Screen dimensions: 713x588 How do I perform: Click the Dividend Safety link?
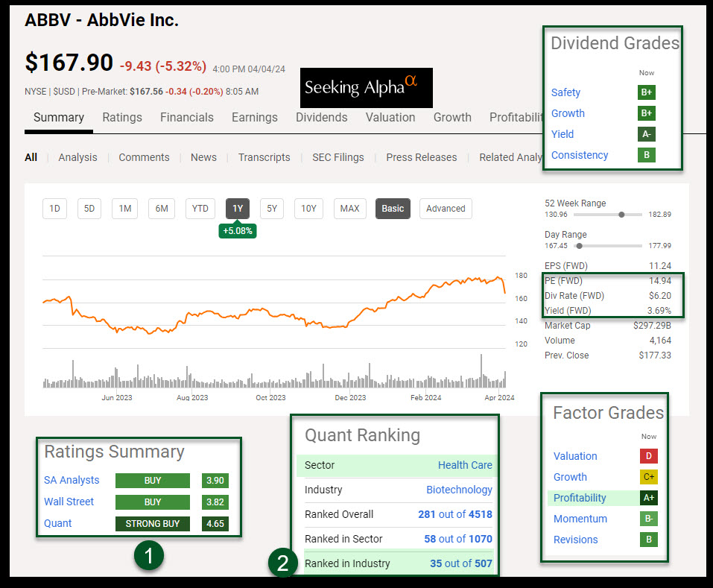click(x=565, y=92)
